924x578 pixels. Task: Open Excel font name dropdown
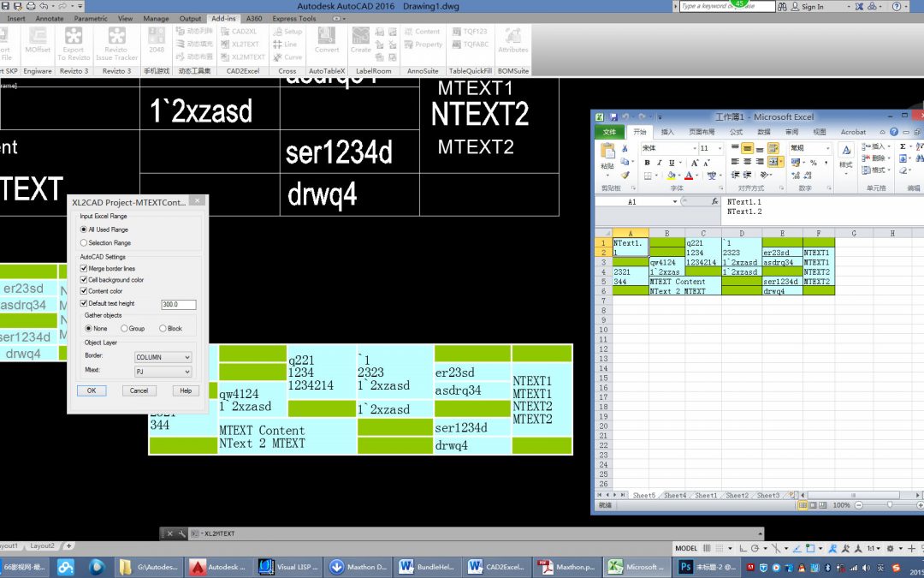(695, 148)
